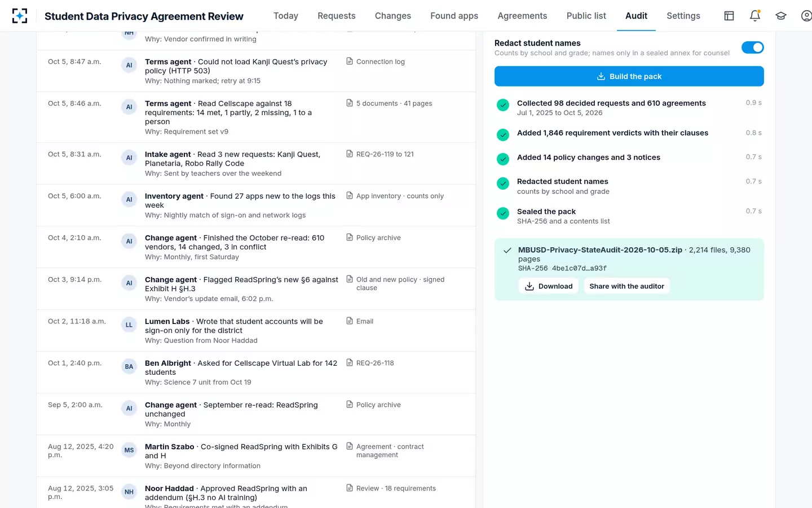Open the Settings tab
Image resolution: width=812 pixels, height=508 pixels.
(x=683, y=16)
